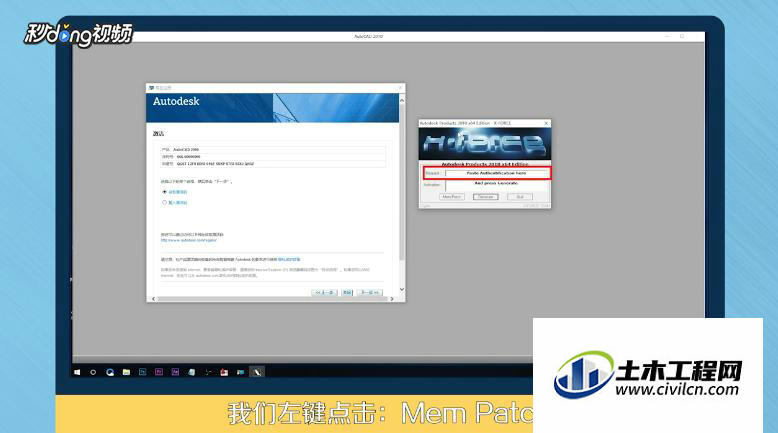Click the request code row in Autodesk dialog

click(x=273, y=164)
